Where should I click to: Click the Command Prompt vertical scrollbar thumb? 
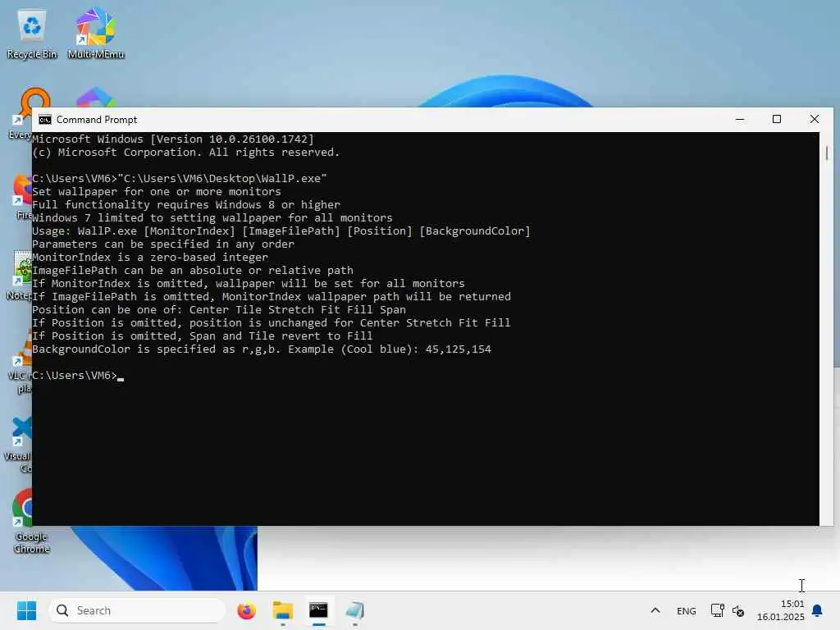827,153
